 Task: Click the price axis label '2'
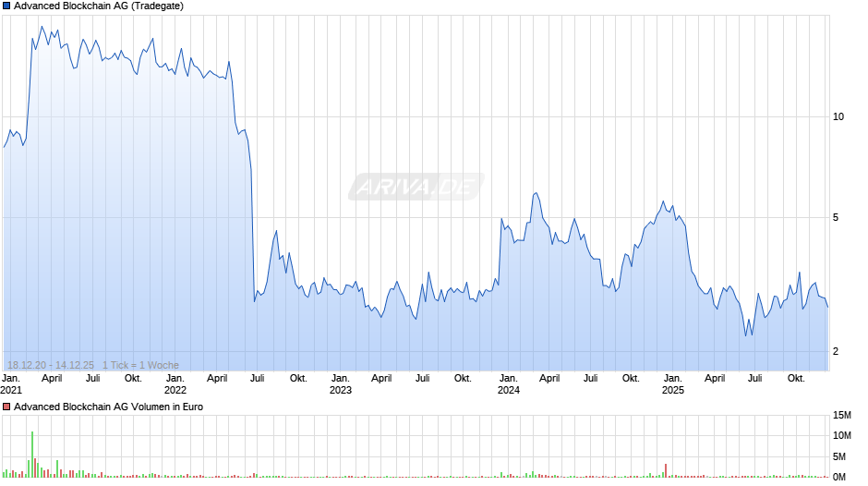click(836, 351)
